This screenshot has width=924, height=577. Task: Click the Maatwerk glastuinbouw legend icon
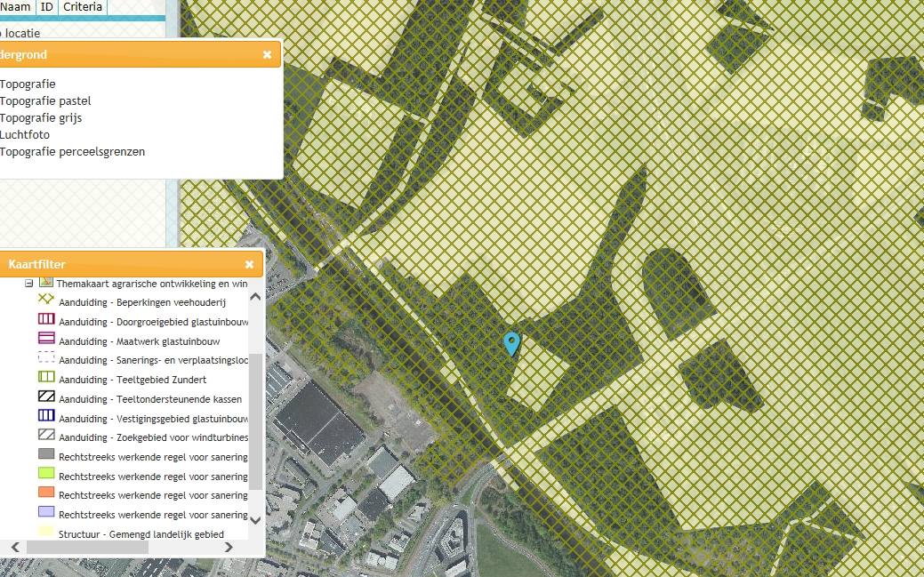[46, 339]
